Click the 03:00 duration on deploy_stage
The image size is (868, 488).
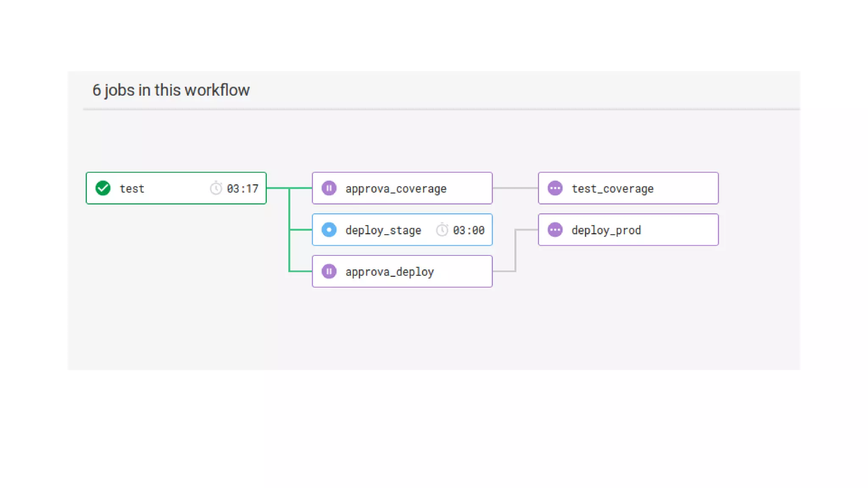click(468, 230)
